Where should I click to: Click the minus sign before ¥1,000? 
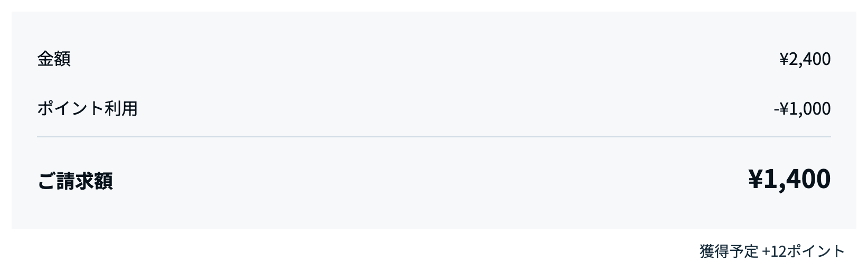coord(776,109)
